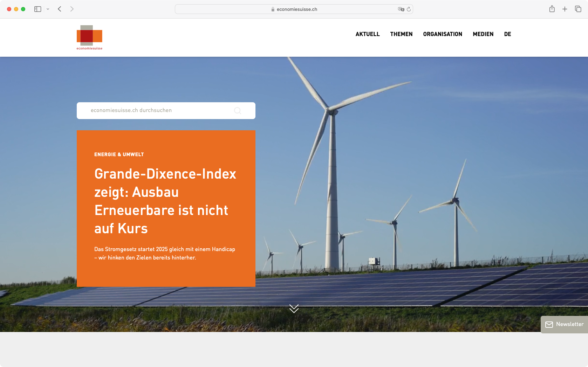The width and height of the screenshot is (588, 367).
Task: Open the Grande-Dixence-Index headline article
Action: click(165, 201)
